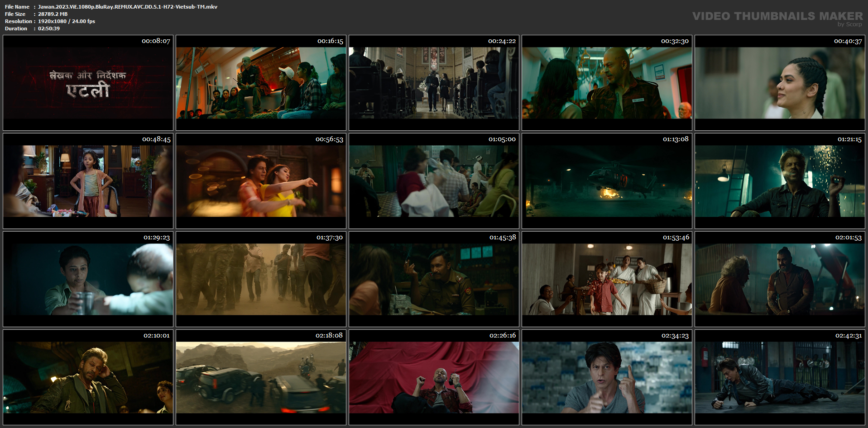The height and width of the screenshot is (428, 868).
Task: Click the duration value 02:50:39
Action: click(49, 29)
